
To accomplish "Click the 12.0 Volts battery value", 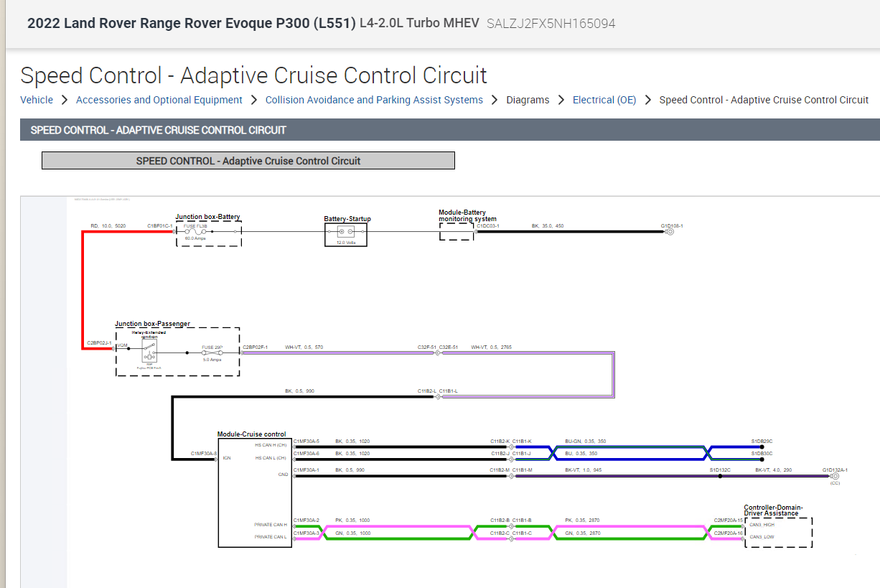I will pyautogui.click(x=346, y=243).
